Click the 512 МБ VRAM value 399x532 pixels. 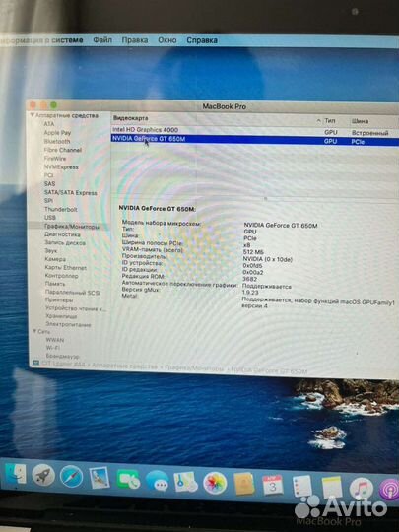point(253,252)
